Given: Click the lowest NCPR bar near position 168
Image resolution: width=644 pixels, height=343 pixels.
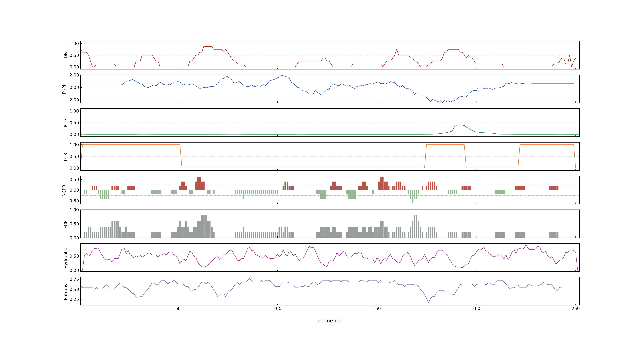Looking at the screenshot, I should tap(412, 196).
